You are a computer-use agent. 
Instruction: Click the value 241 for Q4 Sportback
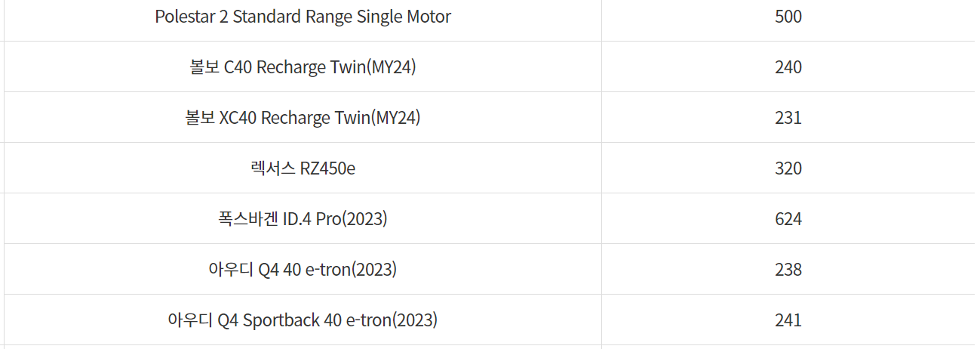(788, 320)
